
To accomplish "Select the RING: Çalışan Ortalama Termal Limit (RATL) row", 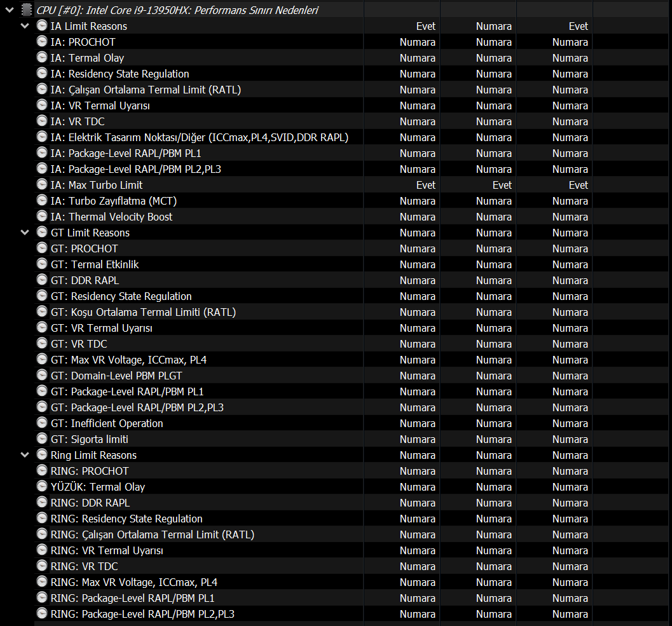I will (353, 534).
